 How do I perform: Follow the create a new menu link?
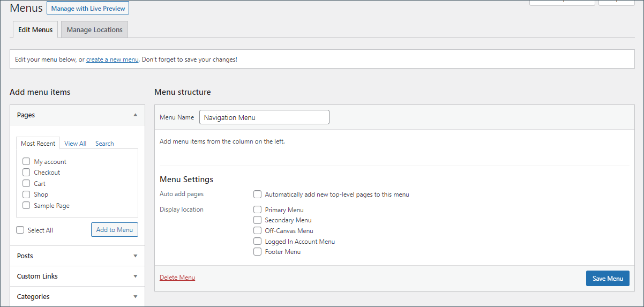click(113, 59)
